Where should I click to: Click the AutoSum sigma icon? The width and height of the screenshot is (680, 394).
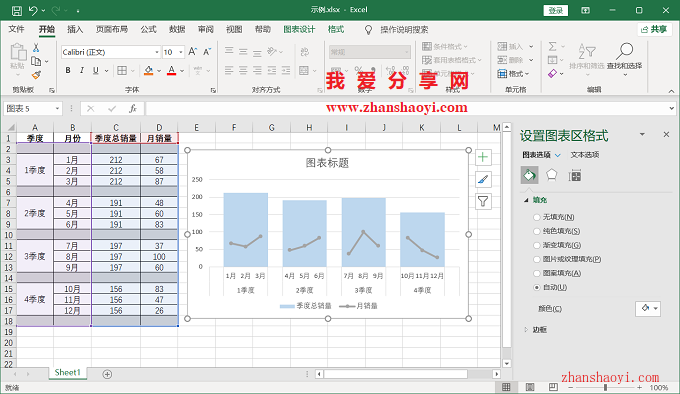[552, 46]
